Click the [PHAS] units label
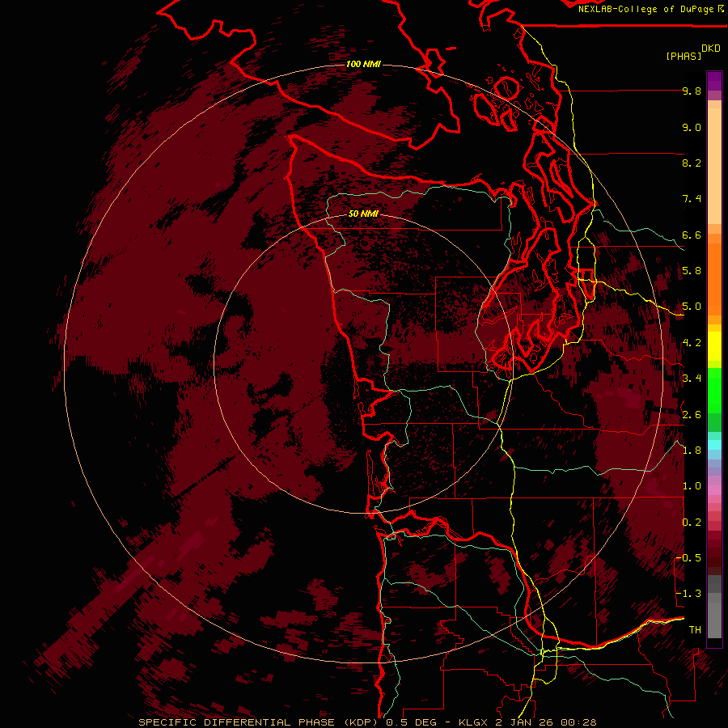This screenshot has width=728, height=728. click(684, 57)
